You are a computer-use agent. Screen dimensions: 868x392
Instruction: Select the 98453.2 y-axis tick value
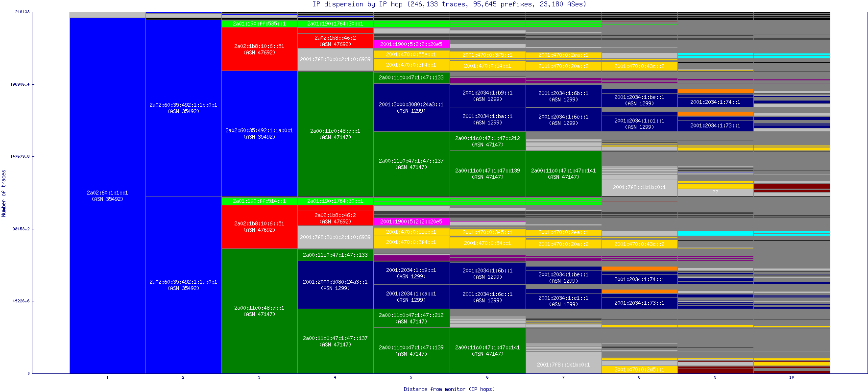click(21, 229)
